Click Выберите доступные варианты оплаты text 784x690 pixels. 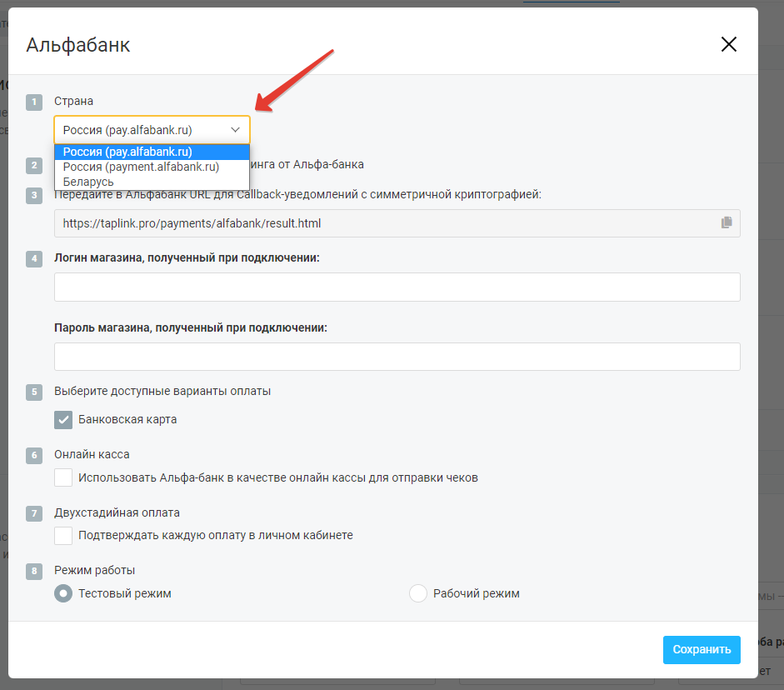tap(162, 391)
